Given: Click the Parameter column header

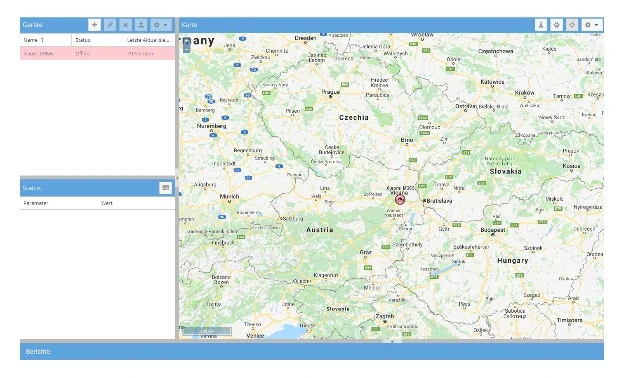Looking at the screenshot, I should [36, 203].
